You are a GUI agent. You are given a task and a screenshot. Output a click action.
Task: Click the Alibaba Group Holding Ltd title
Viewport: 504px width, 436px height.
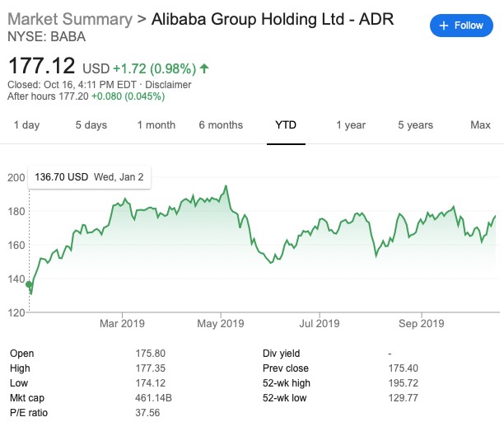(x=273, y=19)
